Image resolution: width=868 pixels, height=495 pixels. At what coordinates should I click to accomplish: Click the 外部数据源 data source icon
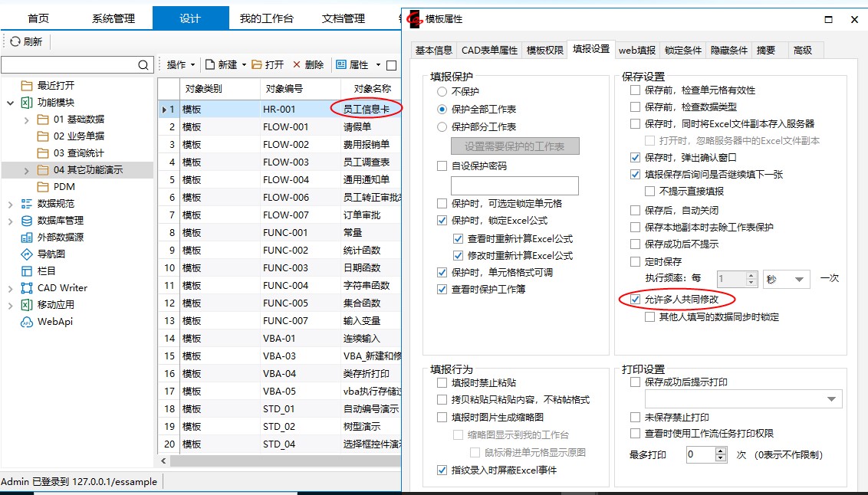(27, 237)
